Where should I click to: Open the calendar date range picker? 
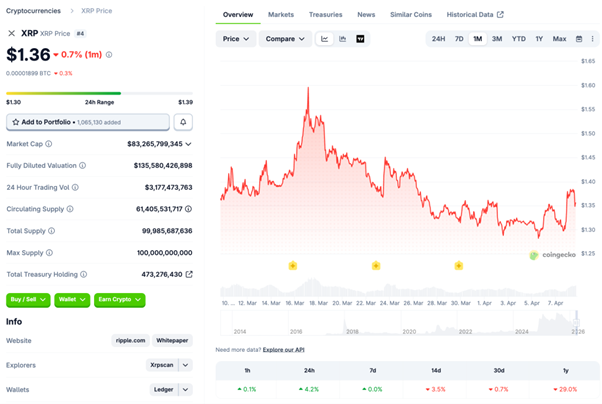click(579, 39)
